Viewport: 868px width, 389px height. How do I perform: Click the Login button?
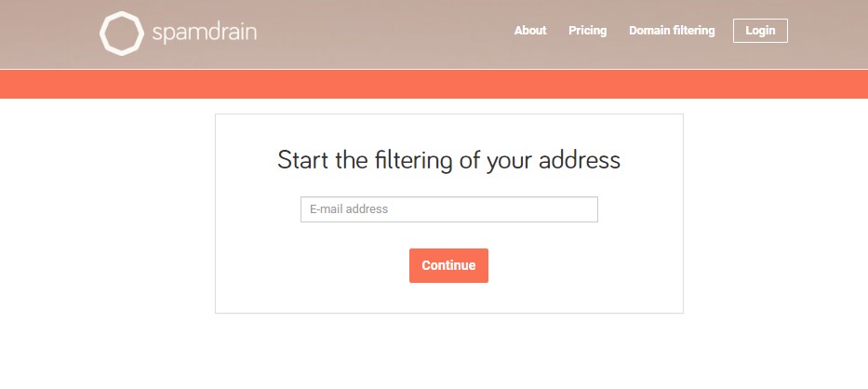[760, 31]
